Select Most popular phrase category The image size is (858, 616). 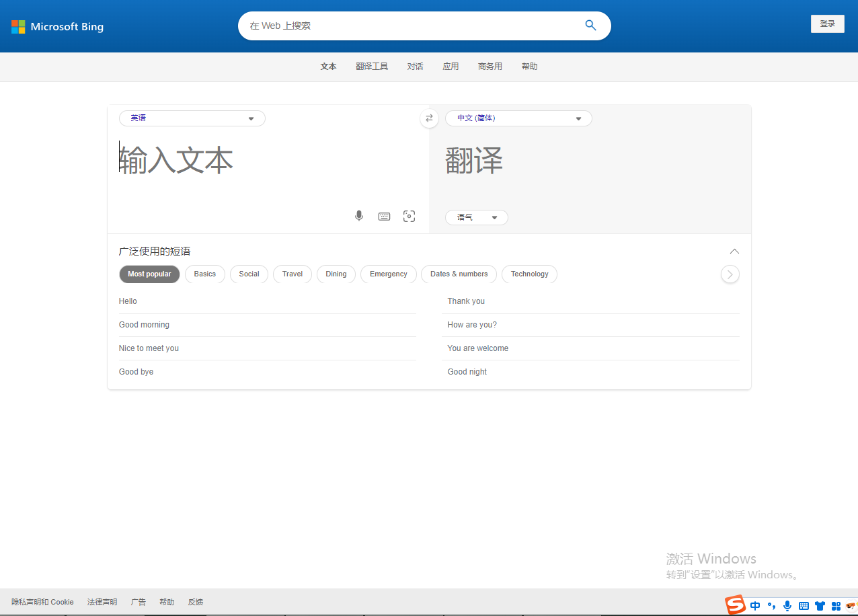149,274
